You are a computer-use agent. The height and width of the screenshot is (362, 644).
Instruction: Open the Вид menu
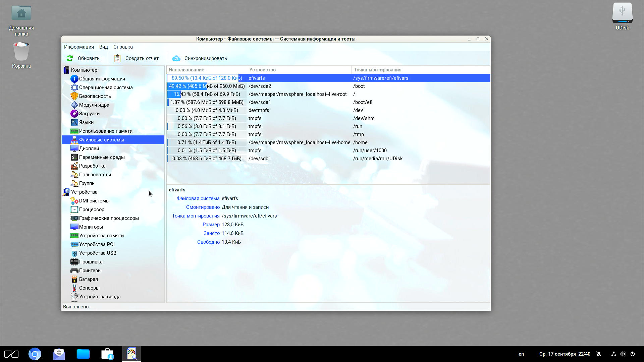tap(103, 47)
